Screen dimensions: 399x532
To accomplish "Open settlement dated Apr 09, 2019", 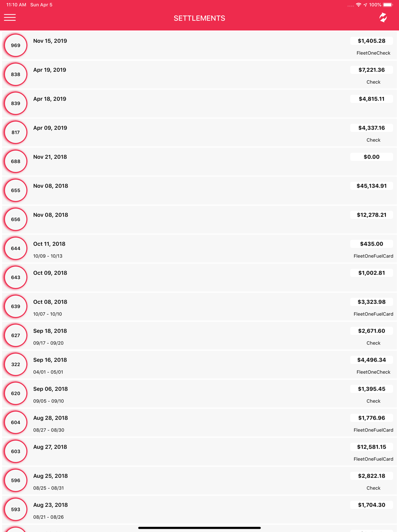I will click(199, 132).
